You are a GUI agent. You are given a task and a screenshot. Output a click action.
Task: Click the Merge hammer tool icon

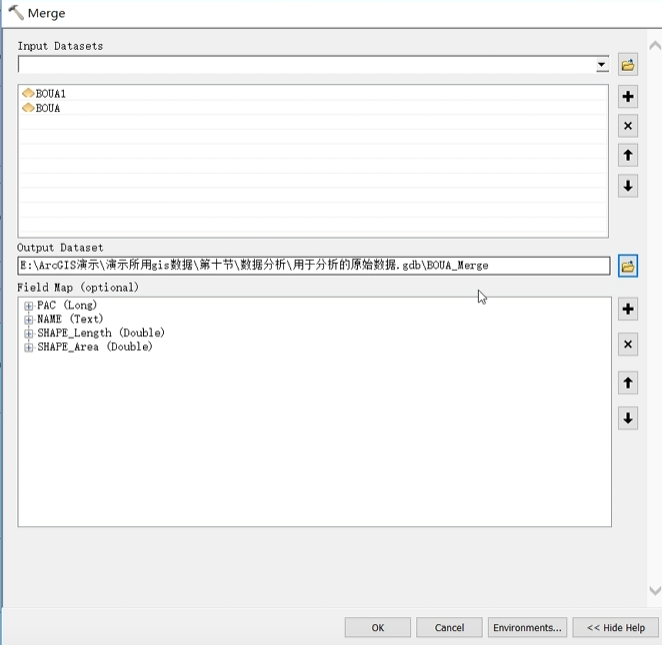point(16,13)
